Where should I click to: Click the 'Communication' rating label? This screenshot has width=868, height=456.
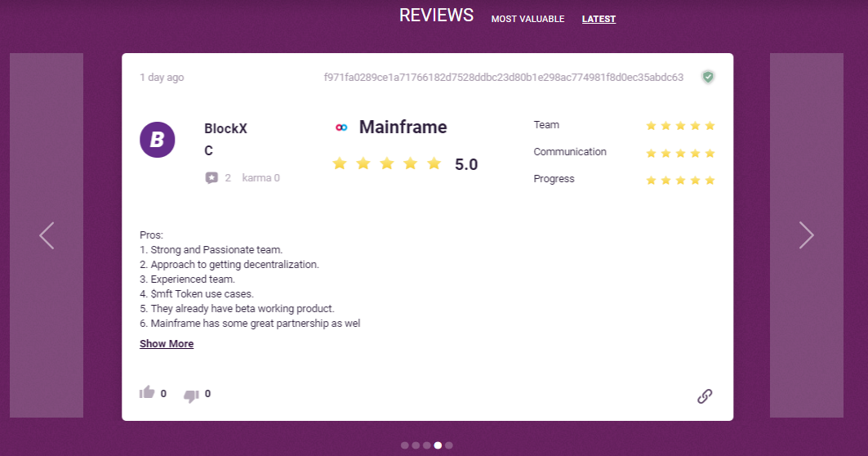point(570,152)
